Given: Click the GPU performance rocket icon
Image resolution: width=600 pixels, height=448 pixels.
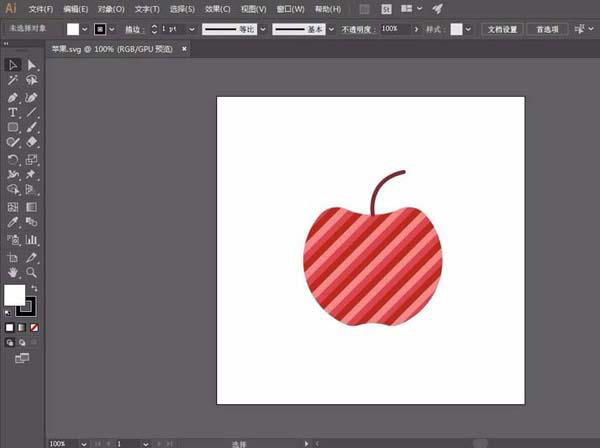Looking at the screenshot, I should pyautogui.click(x=437, y=8).
